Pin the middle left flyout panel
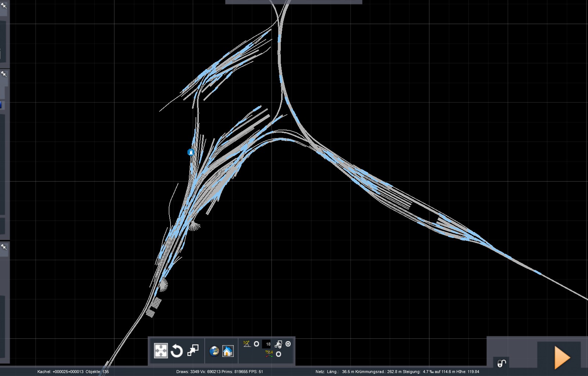The height and width of the screenshot is (376, 588). click(x=4, y=74)
